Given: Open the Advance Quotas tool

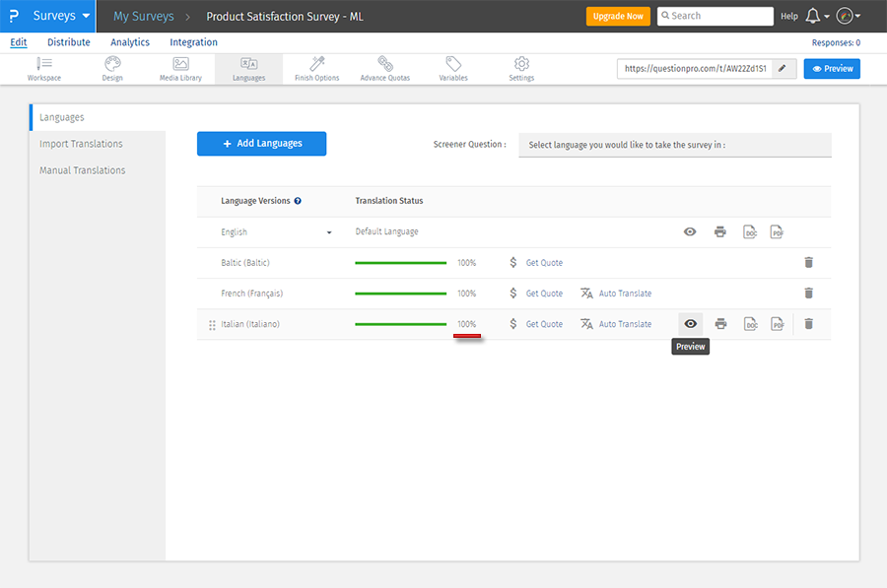Looking at the screenshot, I should [x=384, y=68].
